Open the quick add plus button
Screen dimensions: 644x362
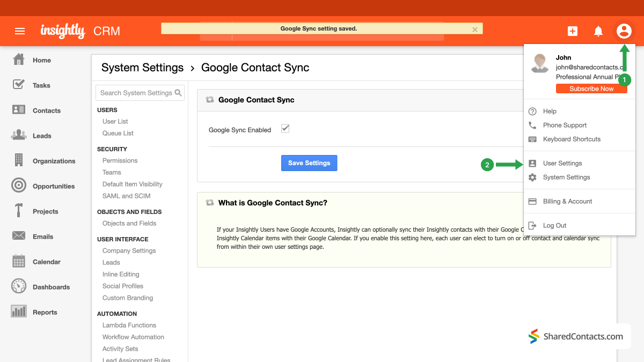click(573, 31)
